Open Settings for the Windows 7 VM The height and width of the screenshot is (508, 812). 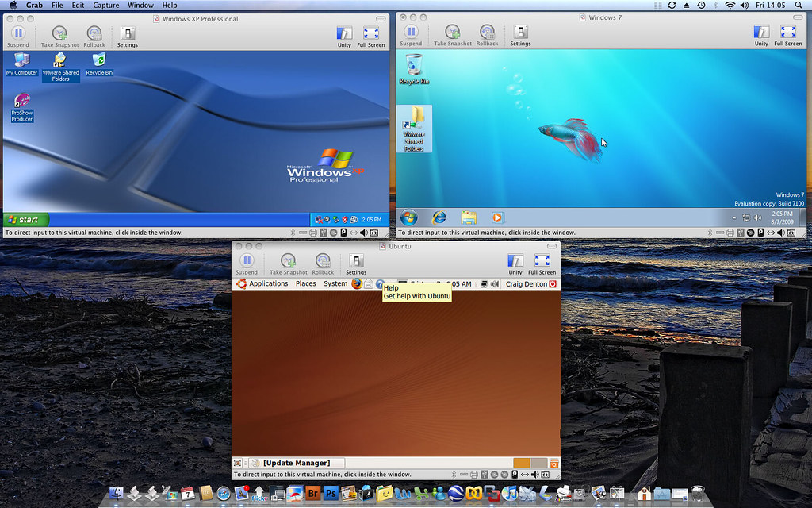(520, 33)
